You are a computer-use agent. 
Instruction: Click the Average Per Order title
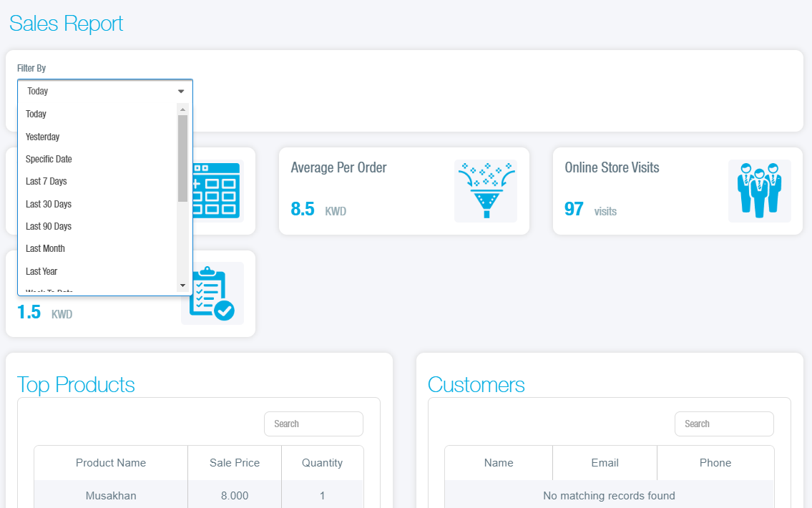(x=338, y=167)
